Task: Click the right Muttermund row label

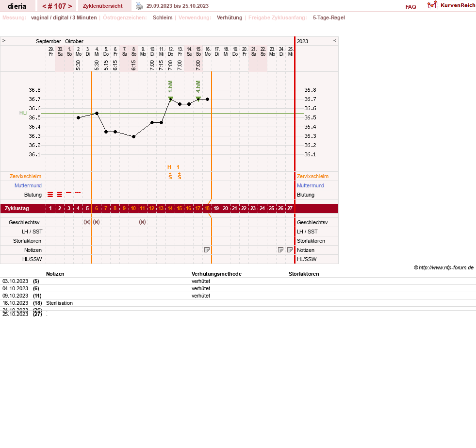Action: click(x=310, y=185)
